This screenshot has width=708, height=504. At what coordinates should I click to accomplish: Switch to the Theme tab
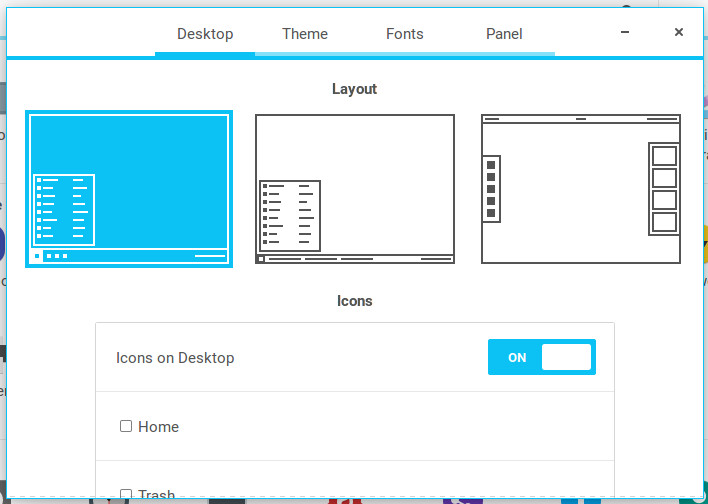pos(305,34)
